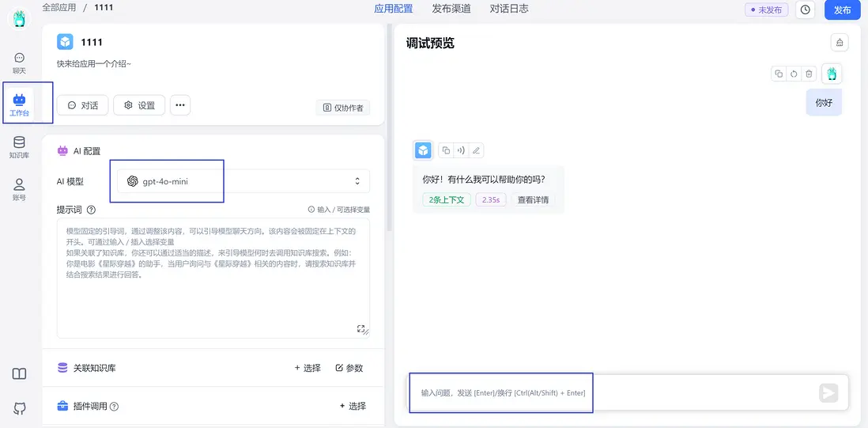
Task: Click the send message arrow button
Action: [x=828, y=392]
